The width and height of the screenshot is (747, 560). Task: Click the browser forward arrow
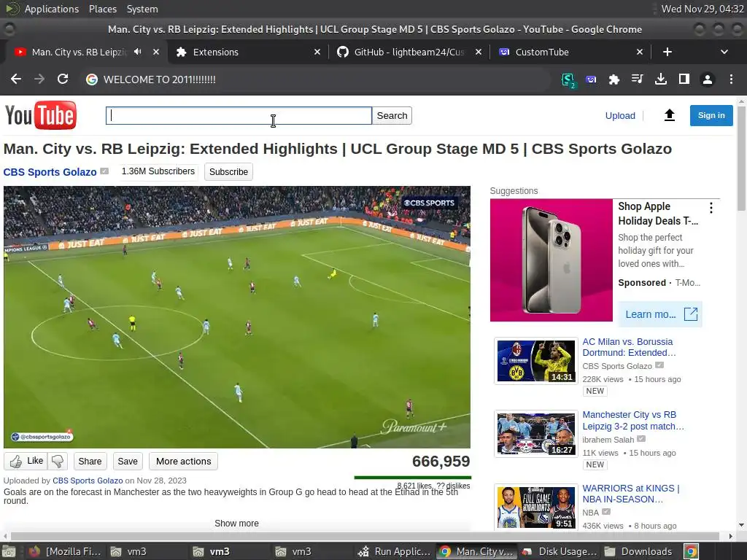click(39, 79)
